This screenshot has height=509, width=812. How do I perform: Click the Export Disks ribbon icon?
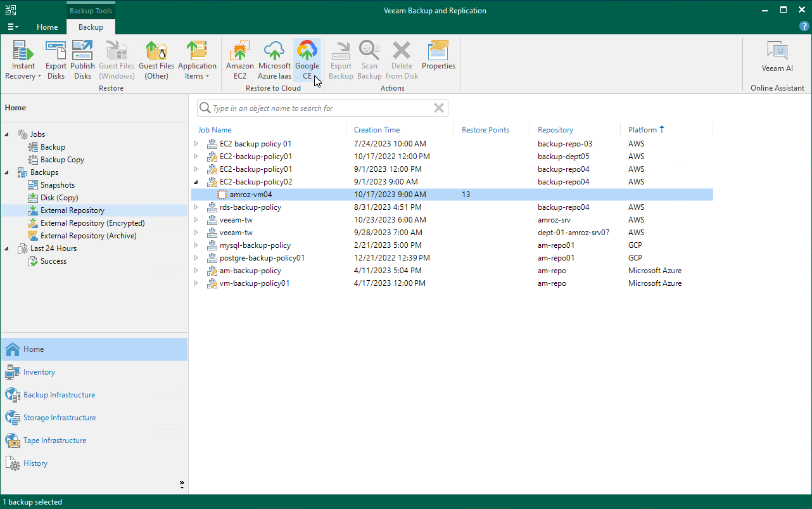point(56,61)
